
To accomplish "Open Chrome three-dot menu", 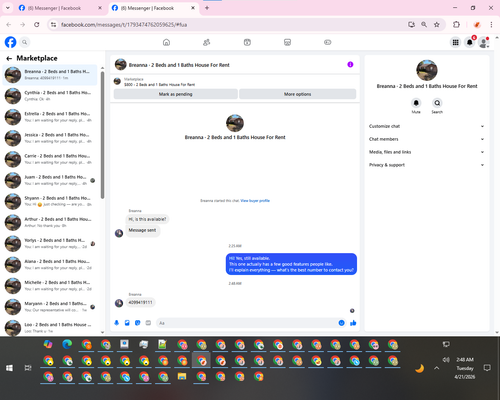I will [491, 24].
